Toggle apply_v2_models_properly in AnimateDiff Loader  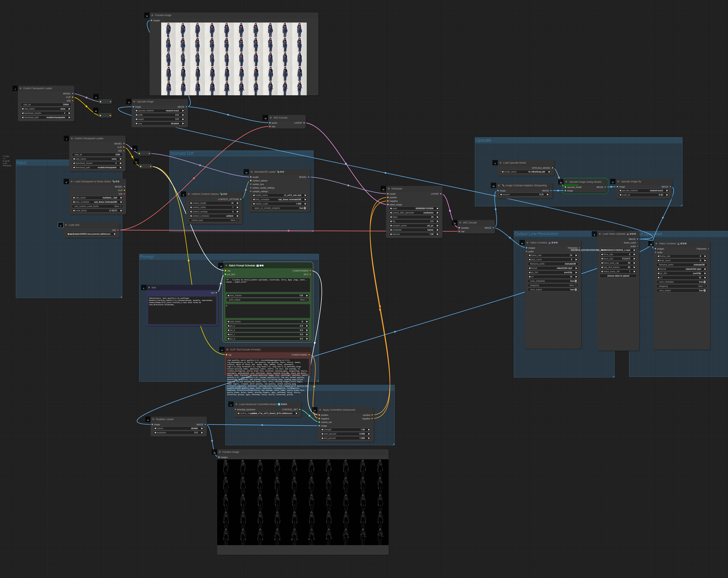[x=305, y=208]
